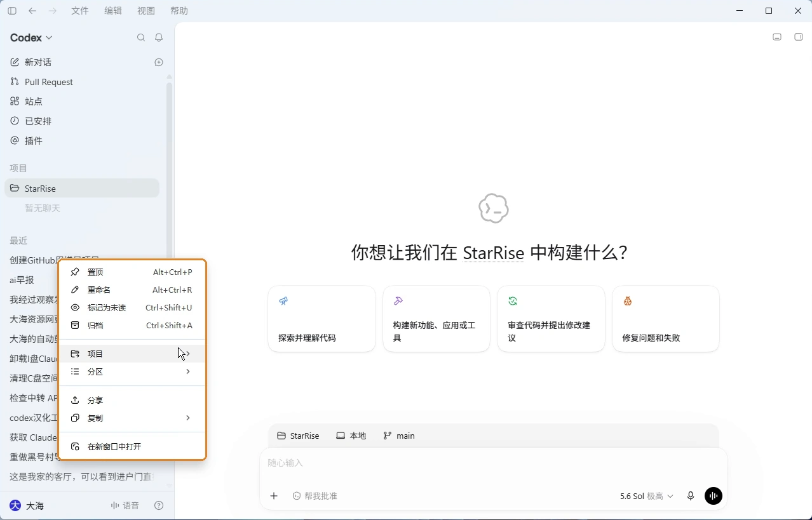This screenshot has height=520, width=812.
Task: Choose 在新窗口中打开
Action: [132, 446]
